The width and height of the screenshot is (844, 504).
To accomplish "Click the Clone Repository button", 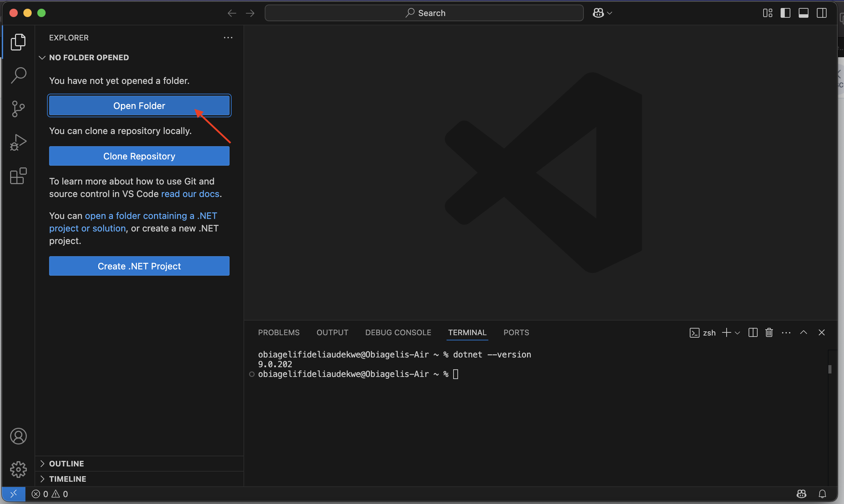I will click(x=139, y=156).
